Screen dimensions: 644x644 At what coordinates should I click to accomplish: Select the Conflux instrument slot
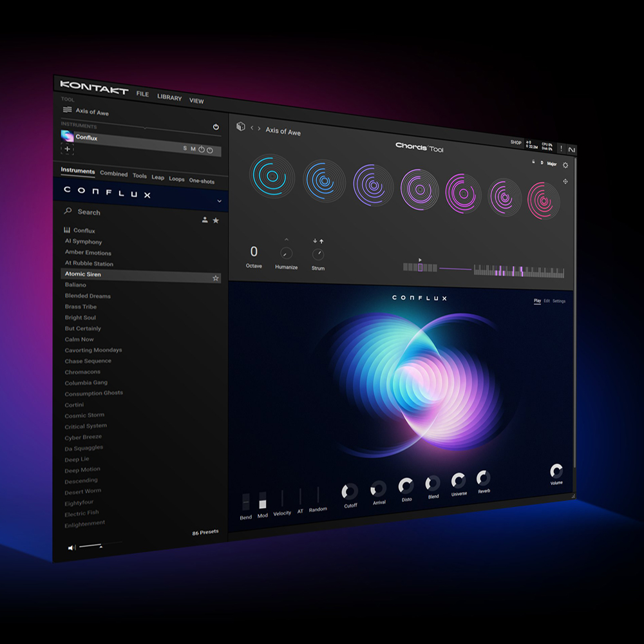point(141,142)
